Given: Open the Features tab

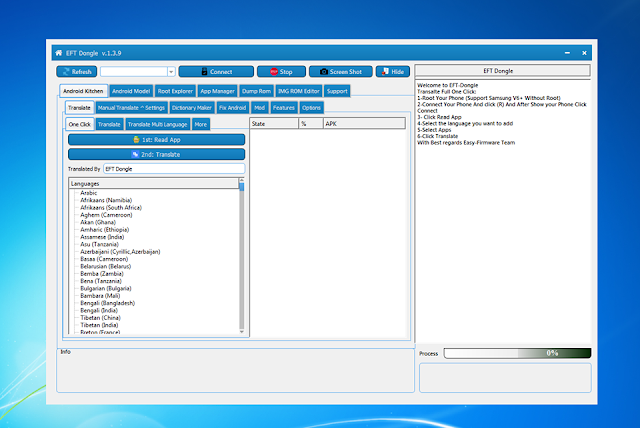Looking at the screenshot, I should pos(284,108).
